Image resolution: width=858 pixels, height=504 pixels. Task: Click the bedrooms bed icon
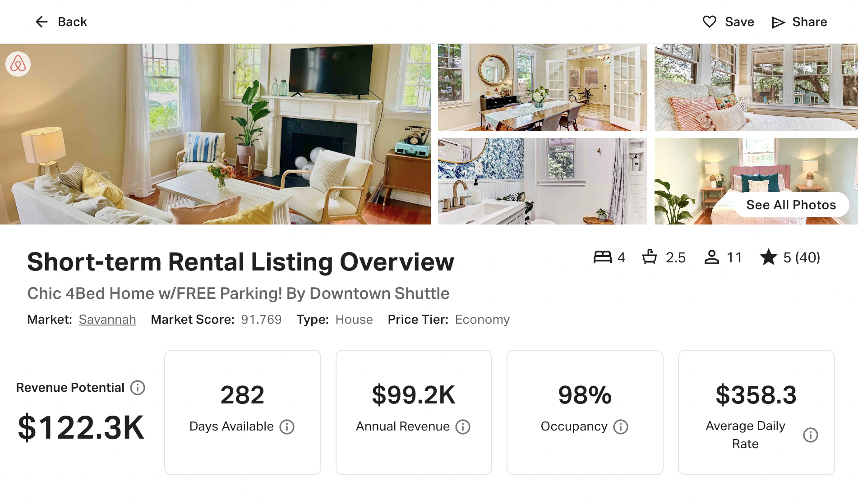(602, 257)
